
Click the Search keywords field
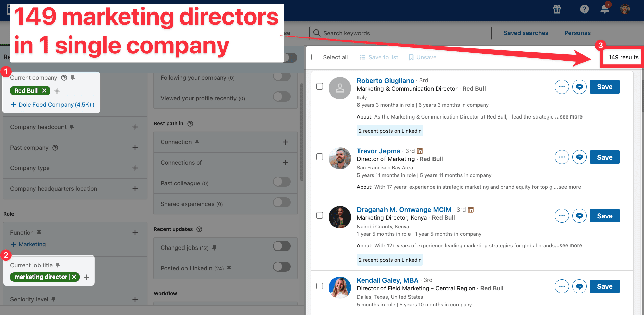[400, 33]
